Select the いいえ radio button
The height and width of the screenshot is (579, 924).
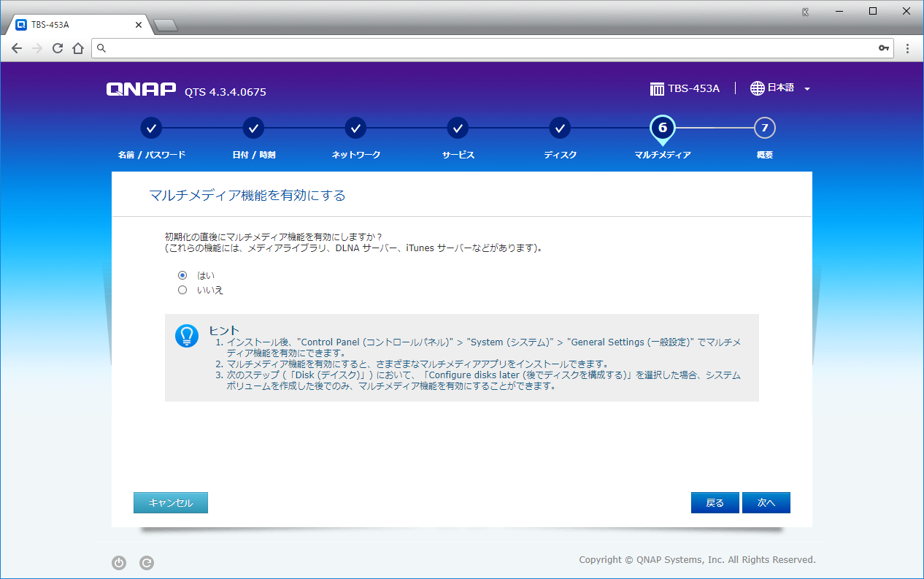tap(182, 290)
